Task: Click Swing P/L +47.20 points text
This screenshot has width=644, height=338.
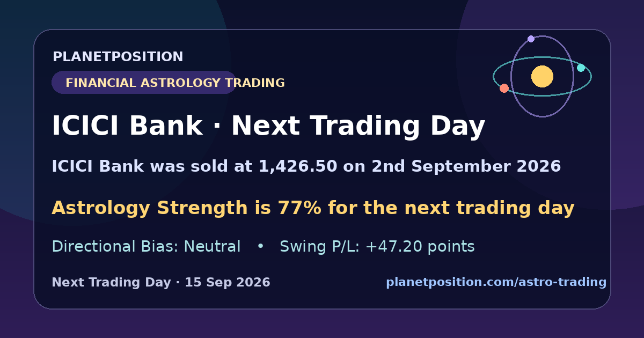Action: 377,247
